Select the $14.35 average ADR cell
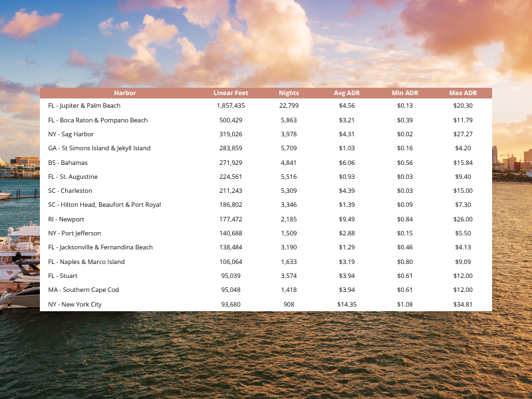The width and height of the screenshot is (532, 399). 346,305
